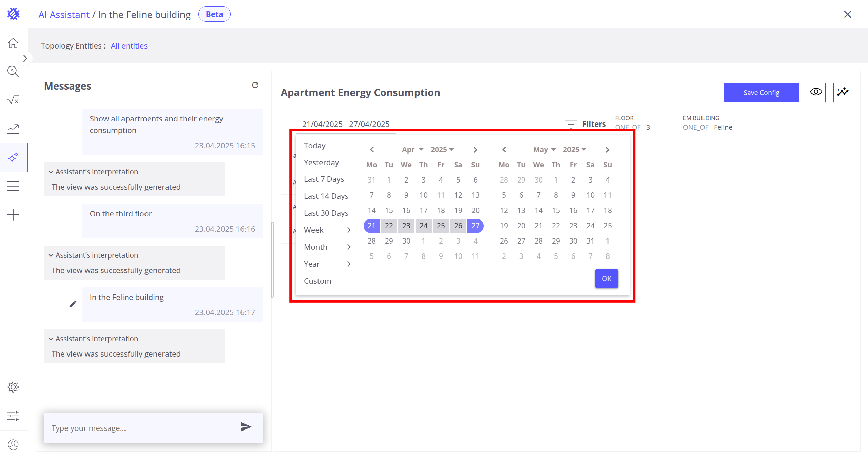Click the message text input field

point(141,428)
